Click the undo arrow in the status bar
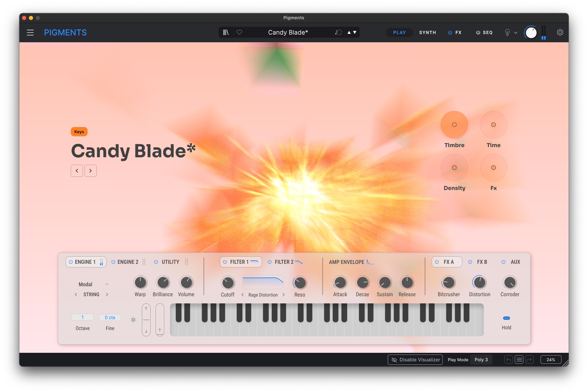This screenshot has width=588, height=392. 509,360
